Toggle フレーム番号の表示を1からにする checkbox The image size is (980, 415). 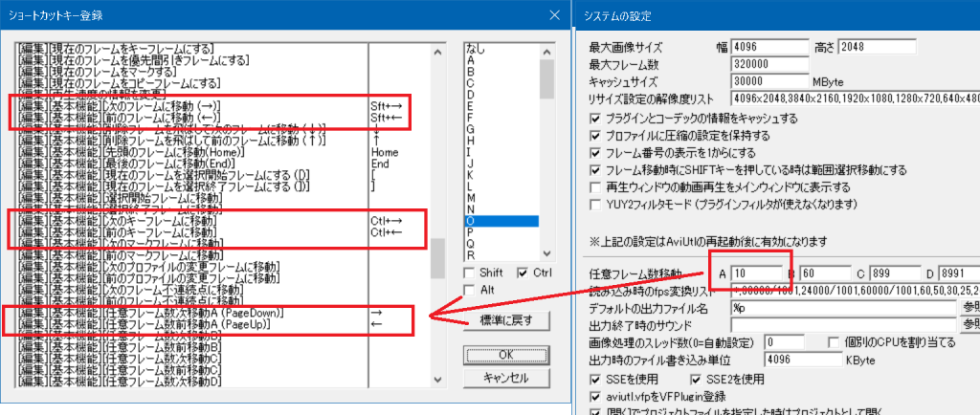pyautogui.click(x=595, y=152)
